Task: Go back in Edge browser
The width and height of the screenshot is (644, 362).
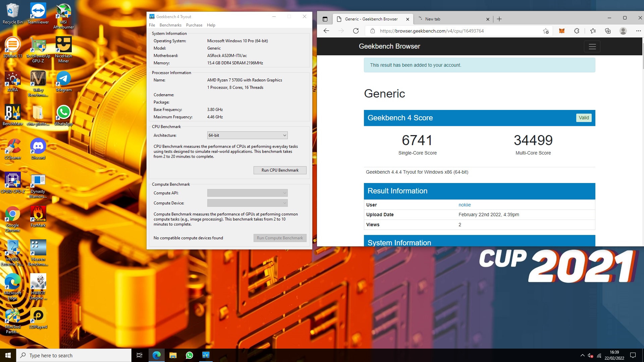Action: [x=326, y=31]
